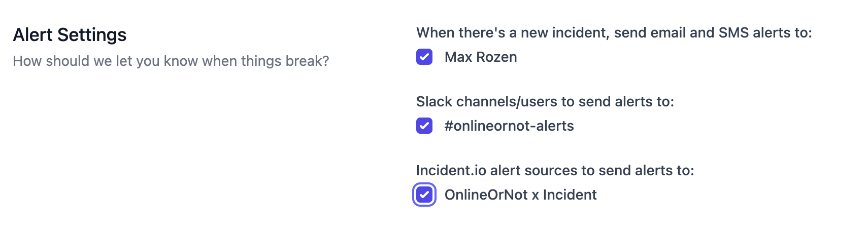This screenshot has width=868, height=231.
Task: Click the email and SMS alerts section label
Action: [614, 33]
